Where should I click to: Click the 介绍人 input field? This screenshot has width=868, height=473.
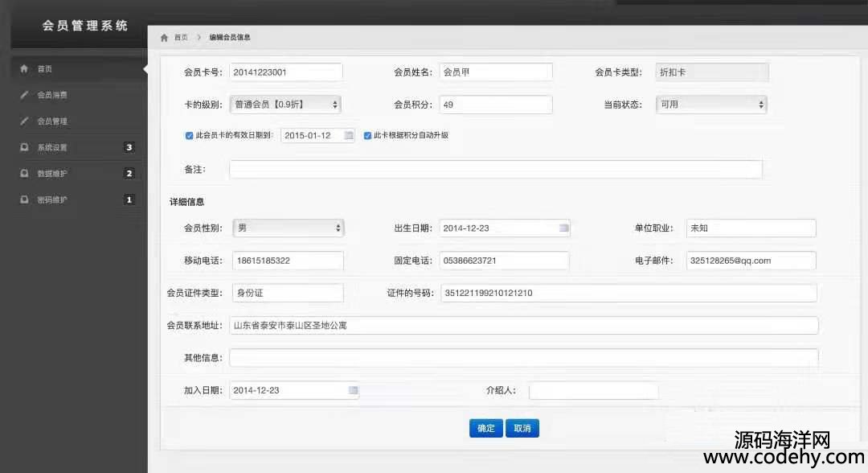tap(593, 390)
